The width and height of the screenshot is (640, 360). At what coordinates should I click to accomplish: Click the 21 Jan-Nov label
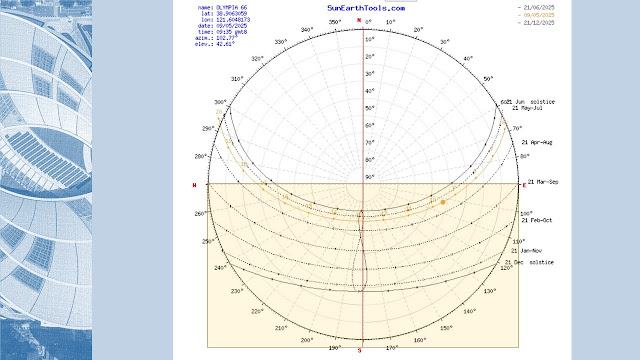[x=527, y=251]
